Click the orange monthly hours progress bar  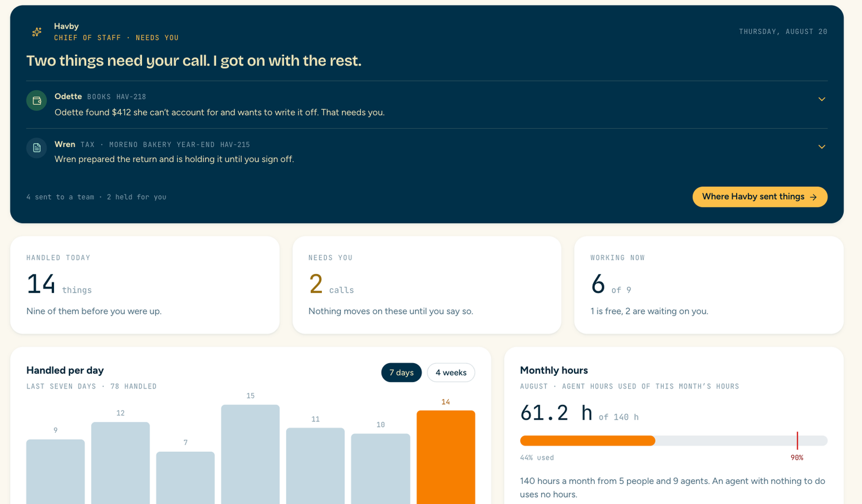(x=587, y=441)
